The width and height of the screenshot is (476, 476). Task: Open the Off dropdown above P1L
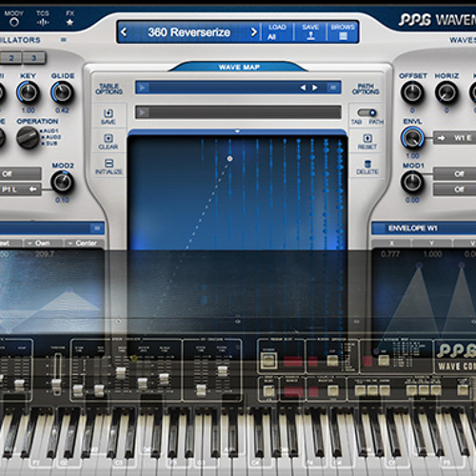(20, 174)
